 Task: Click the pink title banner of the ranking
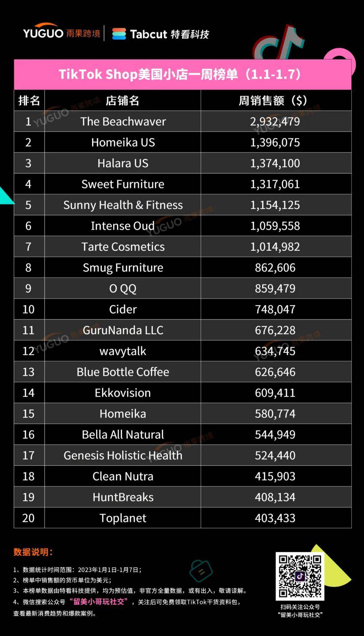pos(182,74)
